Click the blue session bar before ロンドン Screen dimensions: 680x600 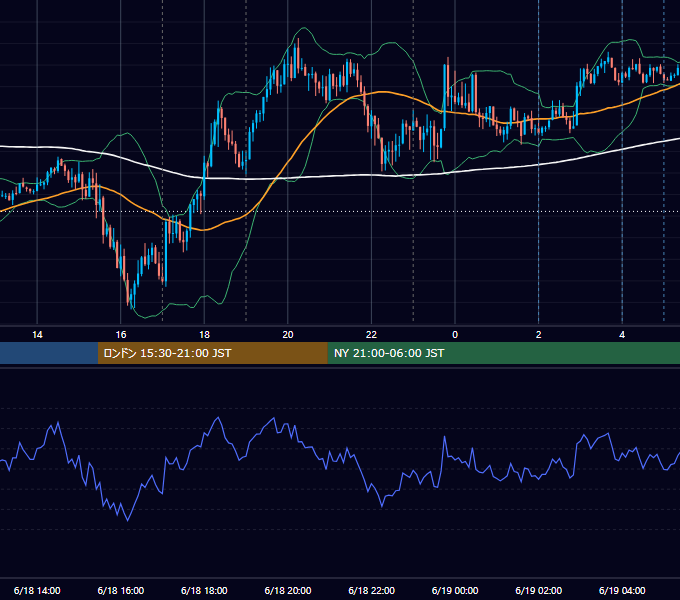[x=49, y=353]
